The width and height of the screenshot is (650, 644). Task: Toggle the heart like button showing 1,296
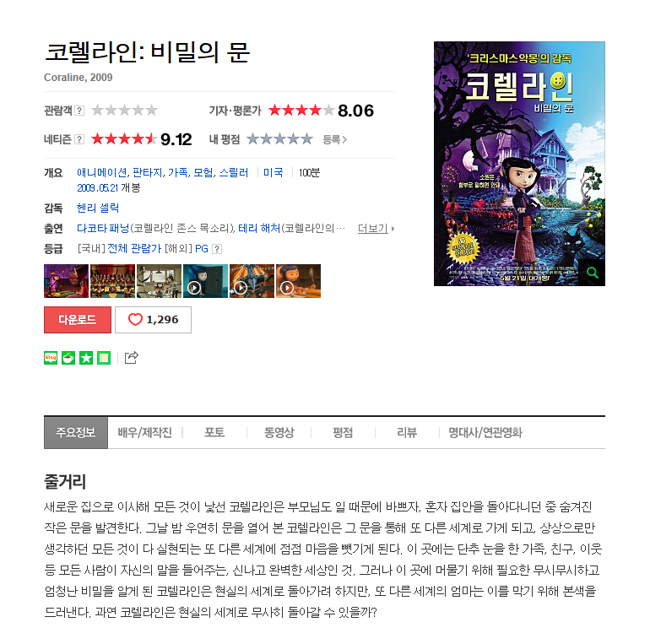[153, 320]
